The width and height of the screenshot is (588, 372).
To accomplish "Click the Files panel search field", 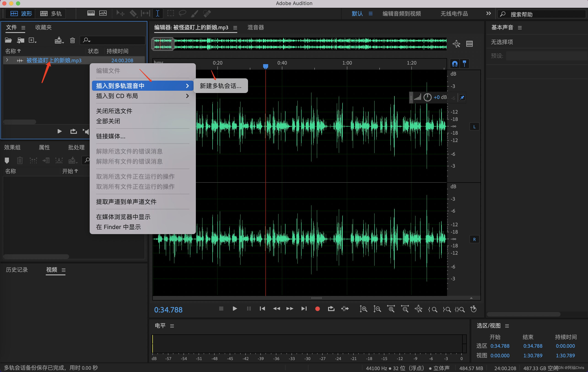I will point(113,40).
